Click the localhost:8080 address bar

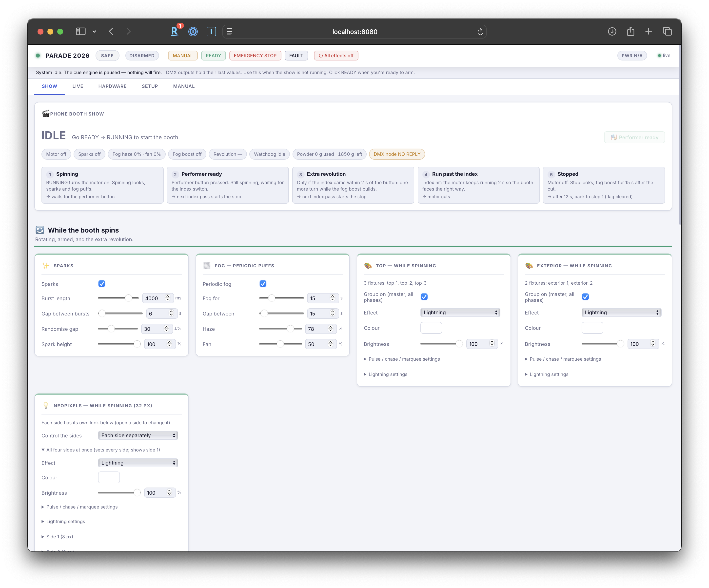[x=354, y=32]
